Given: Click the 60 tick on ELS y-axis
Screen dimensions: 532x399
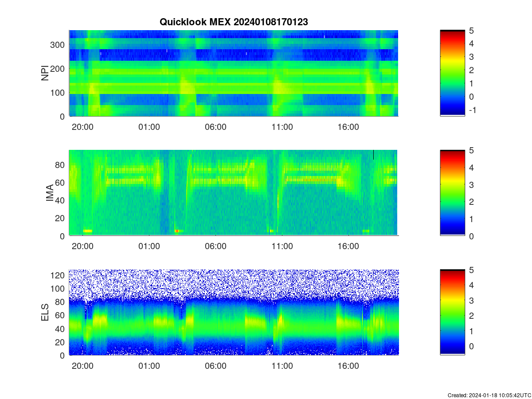Looking at the screenshot, I should tap(60, 315).
